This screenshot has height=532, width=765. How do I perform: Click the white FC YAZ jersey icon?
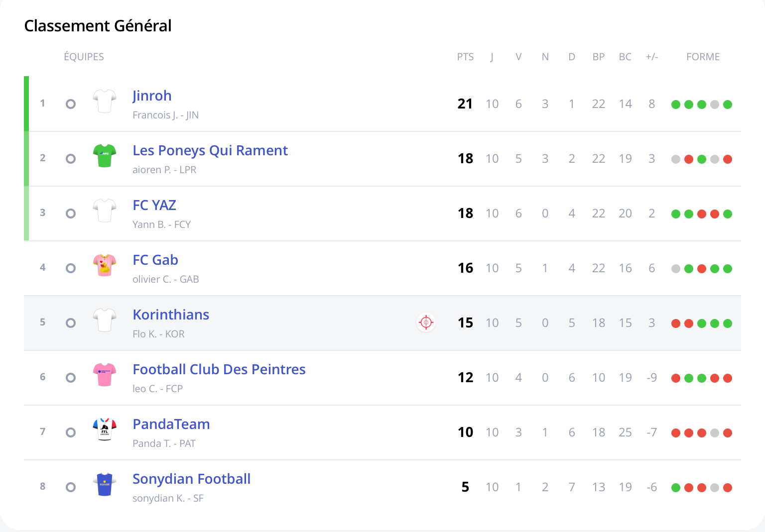pos(105,211)
